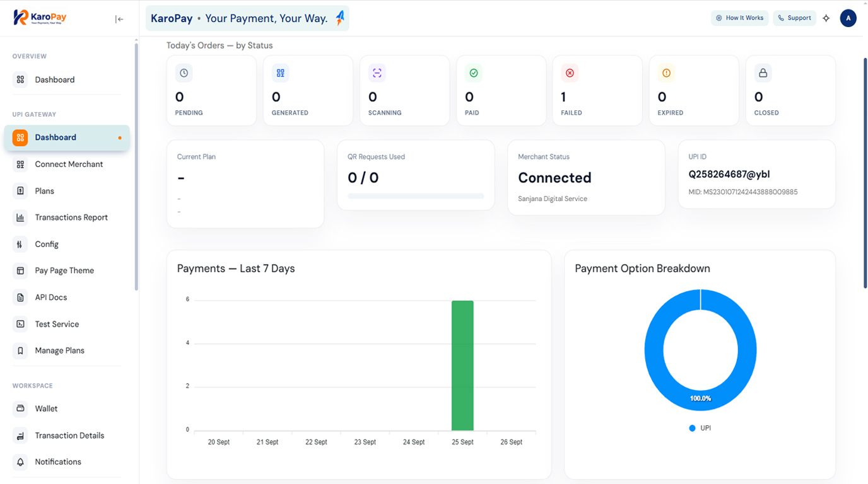Screen dimensions: 868x484
Task: Click the rocket icon in the header banner
Action: pos(340,18)
